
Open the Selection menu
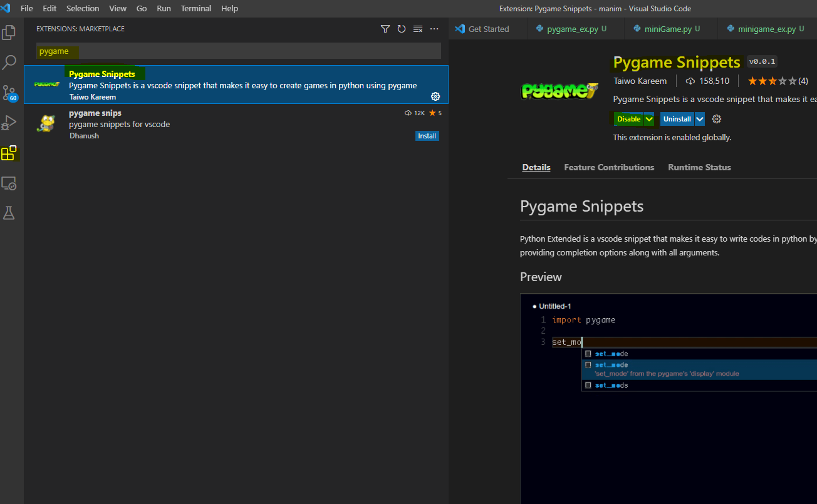point(83,8)
